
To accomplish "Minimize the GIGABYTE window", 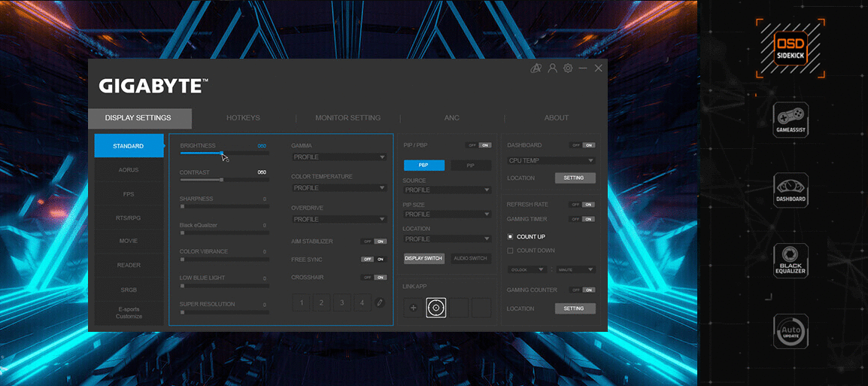I will pos(583,68).
